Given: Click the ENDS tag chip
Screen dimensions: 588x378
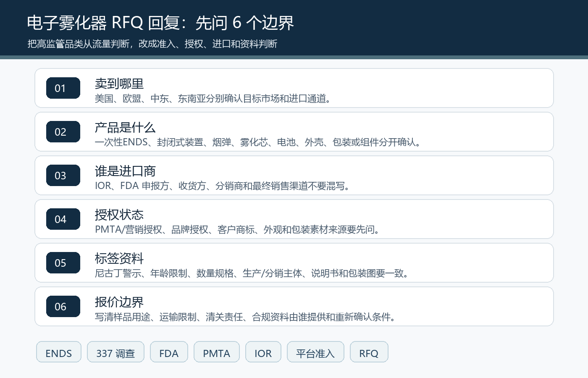Looking at the screenshot, I should (59, 352).
